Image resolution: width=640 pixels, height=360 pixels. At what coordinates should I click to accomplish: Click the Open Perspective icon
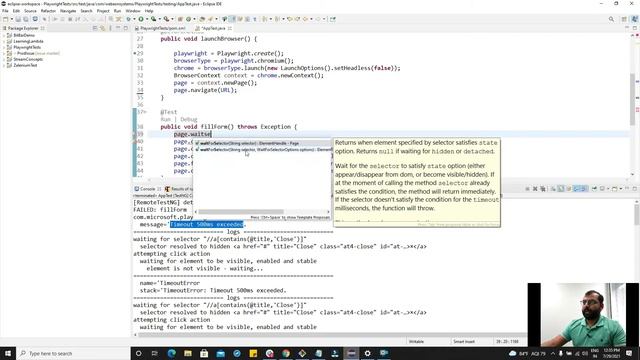pyautogui.click(x=624, y=19)
